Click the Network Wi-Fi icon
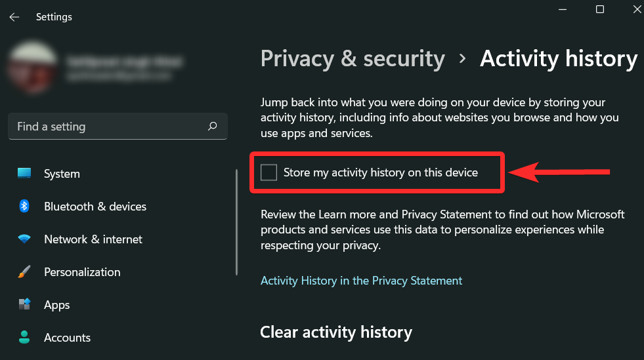644x360 pixels. pos(24,239)
